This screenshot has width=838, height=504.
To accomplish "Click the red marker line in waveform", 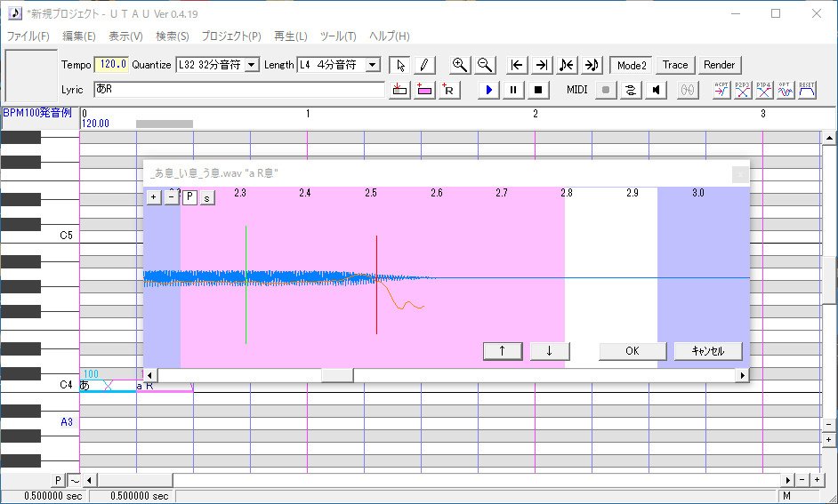I will pos(376,284).
